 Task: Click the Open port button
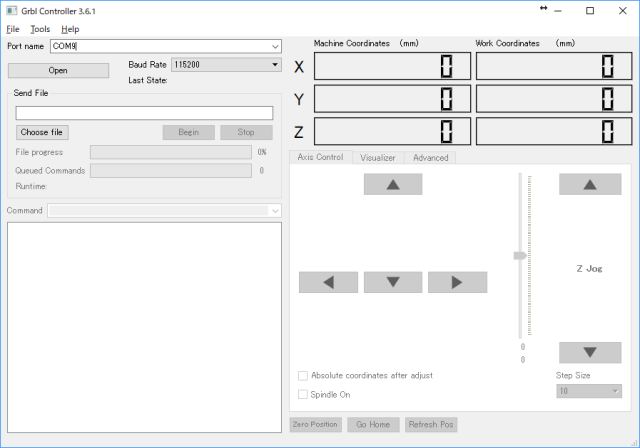58,70
